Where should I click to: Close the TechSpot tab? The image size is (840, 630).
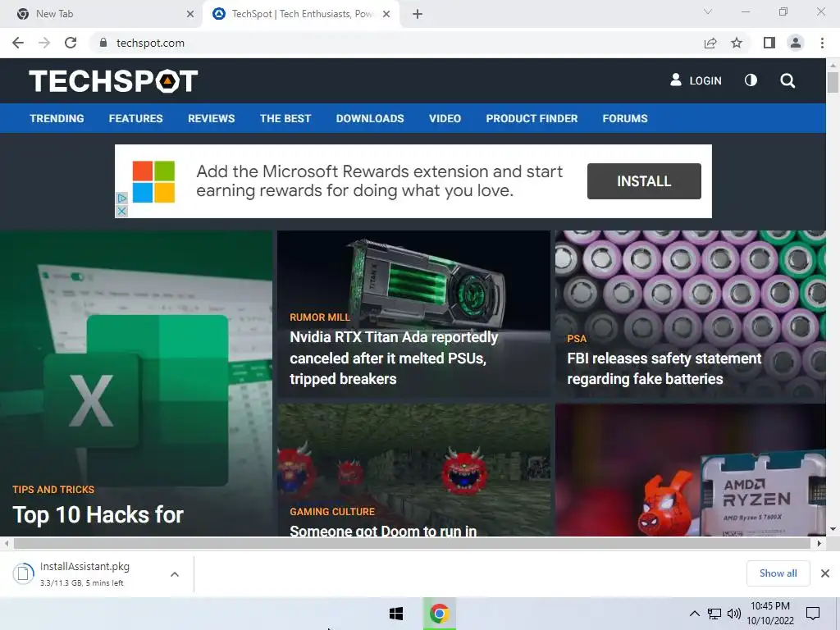pyautogui.click(x=386, y=14)
